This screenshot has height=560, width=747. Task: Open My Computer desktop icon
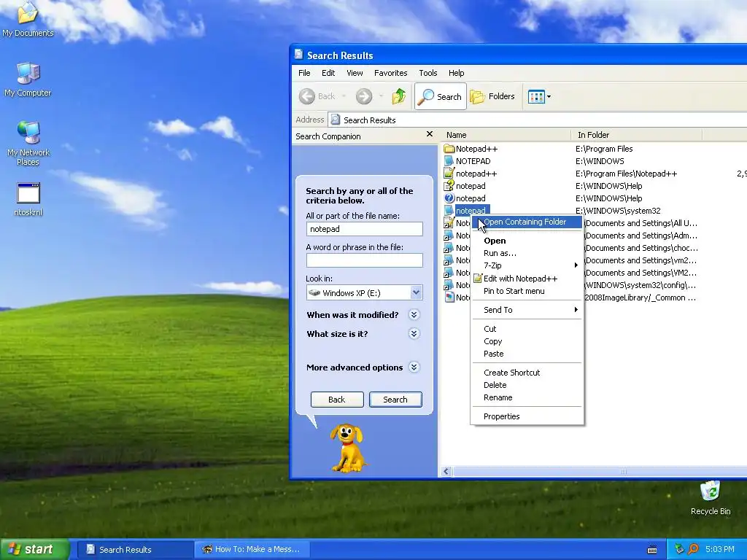[x=28, y=79]
